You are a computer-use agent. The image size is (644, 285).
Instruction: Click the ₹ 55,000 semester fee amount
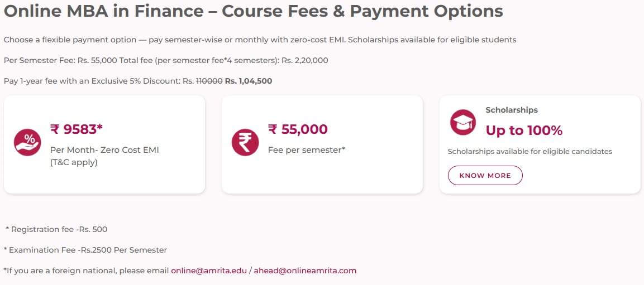point(298,129)
